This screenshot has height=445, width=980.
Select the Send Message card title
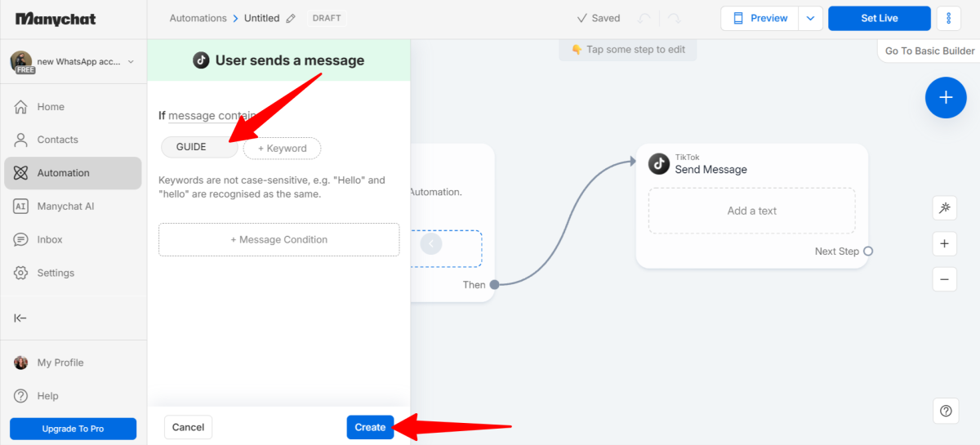pos(710,170)
